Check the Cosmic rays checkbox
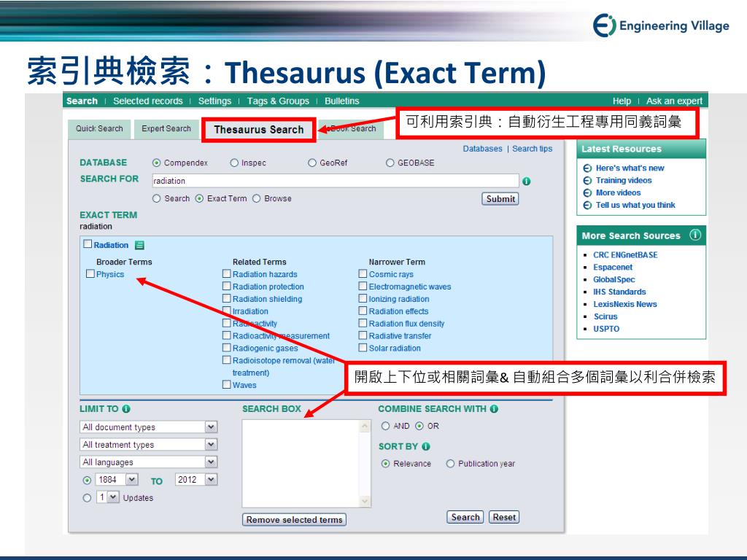 (363, 274)
